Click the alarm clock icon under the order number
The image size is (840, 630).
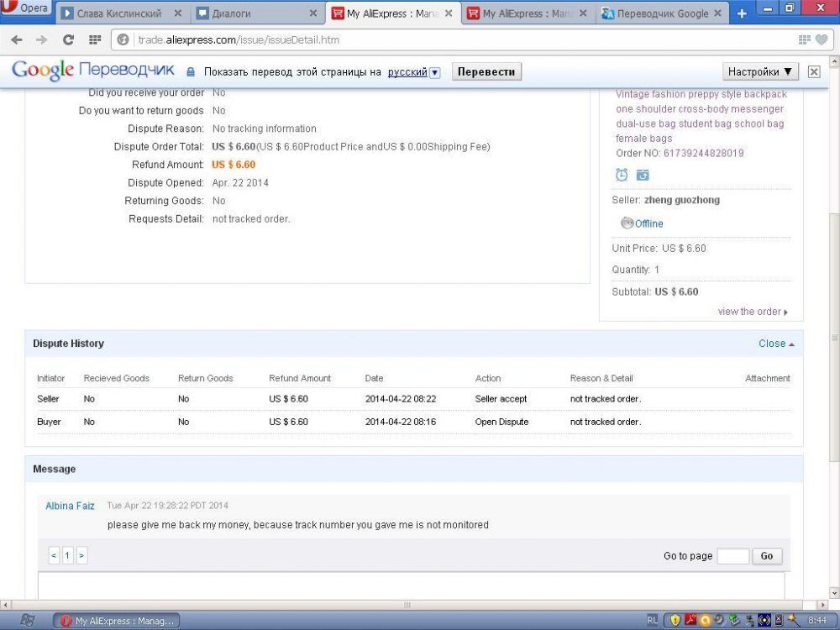click(x=622, y=175)
